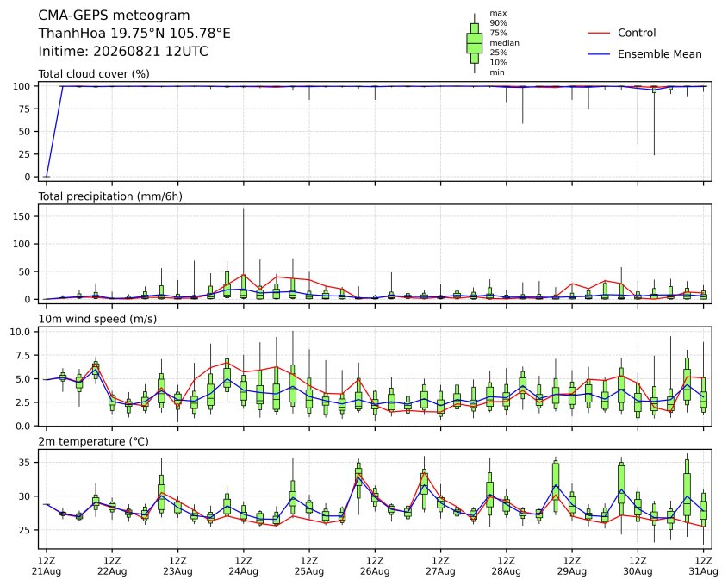Click the Initime 20260821 12UTC text

pyautogui.click(x=123, y=51)
